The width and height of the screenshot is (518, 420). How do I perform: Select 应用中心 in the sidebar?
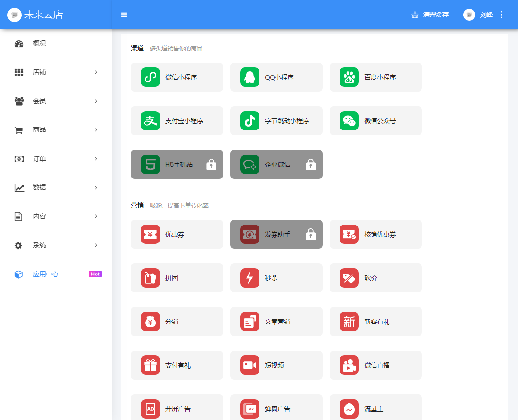click(x=46, y=274)
